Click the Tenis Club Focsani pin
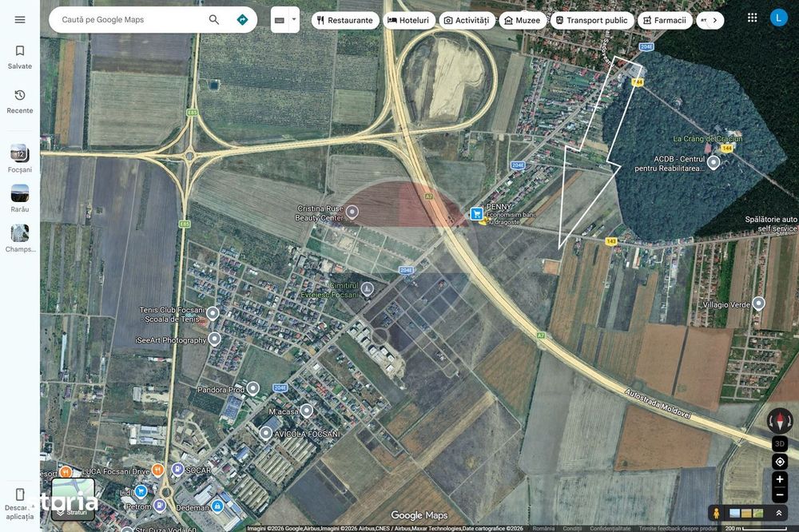 (x=213, y=313)
